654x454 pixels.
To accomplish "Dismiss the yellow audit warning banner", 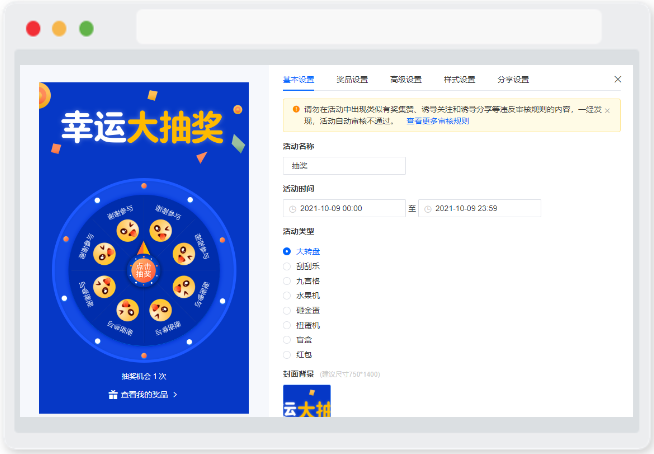I will [607, 111].
